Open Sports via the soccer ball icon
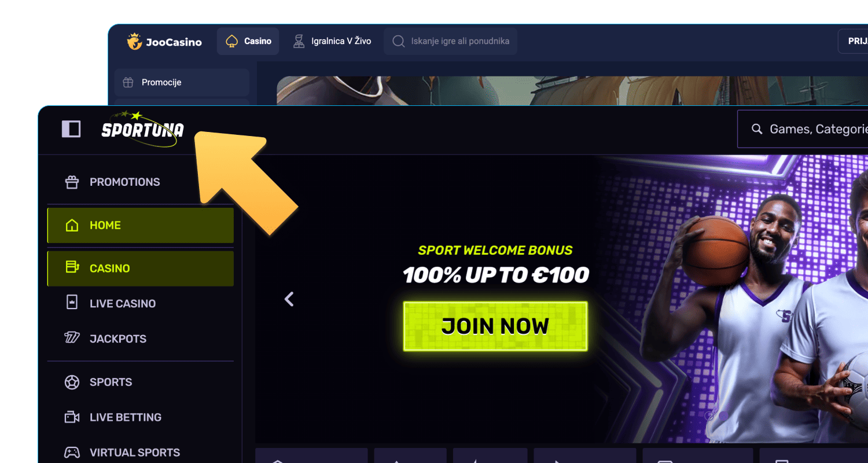 point(72,382)
